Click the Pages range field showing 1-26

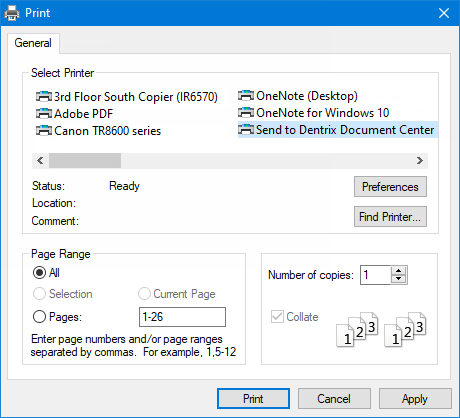[x=182, y=317]
